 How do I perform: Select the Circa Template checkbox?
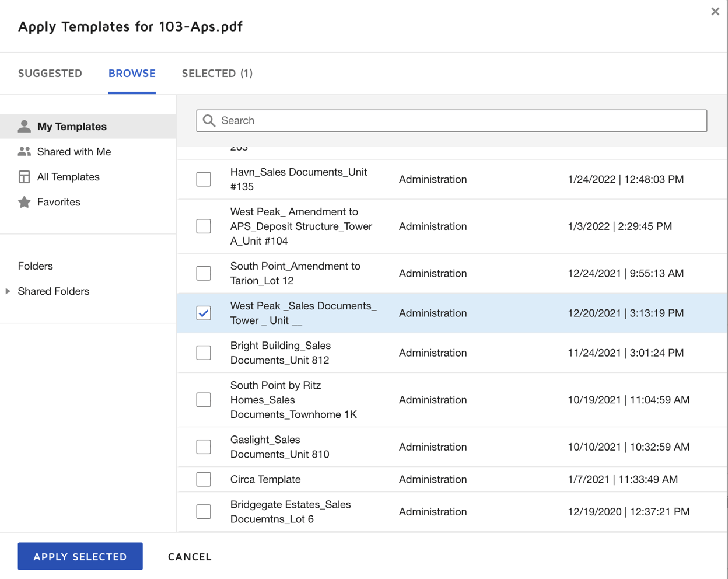click(x=204, y=479)
